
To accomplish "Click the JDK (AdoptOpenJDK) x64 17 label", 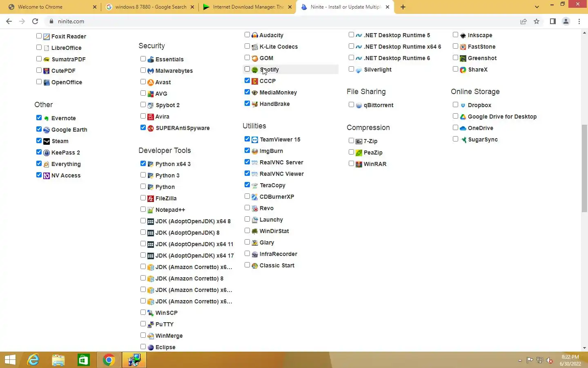I will [x=194, y=256].
